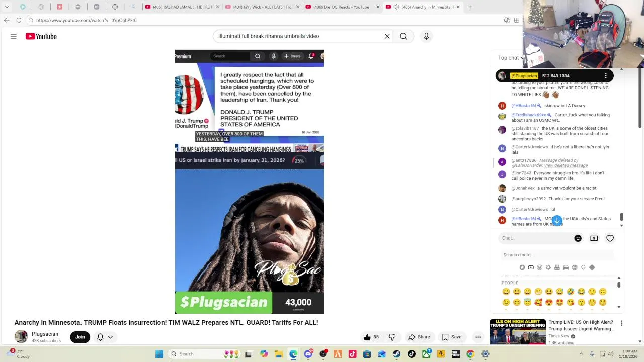Screen dimensions: 644x362
Task: Run search with the magnifier button
Action: pyautogui.click(x=404, y=36)
